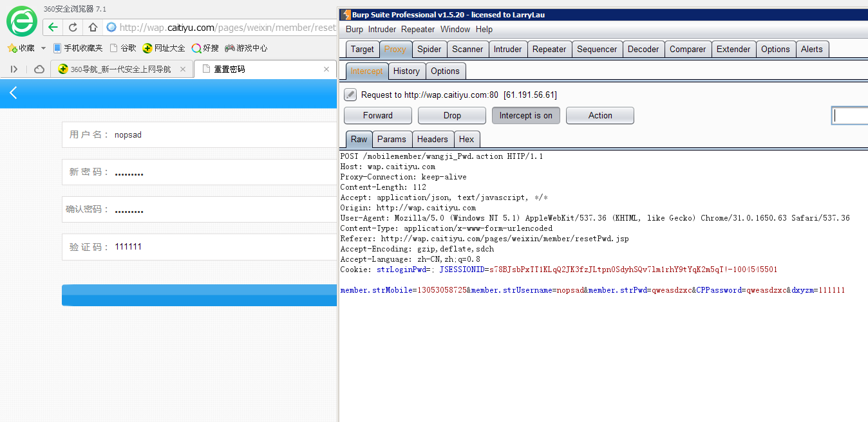Open the Action button menu
This screenshot has width=868, height=422.
pos(600,116)
